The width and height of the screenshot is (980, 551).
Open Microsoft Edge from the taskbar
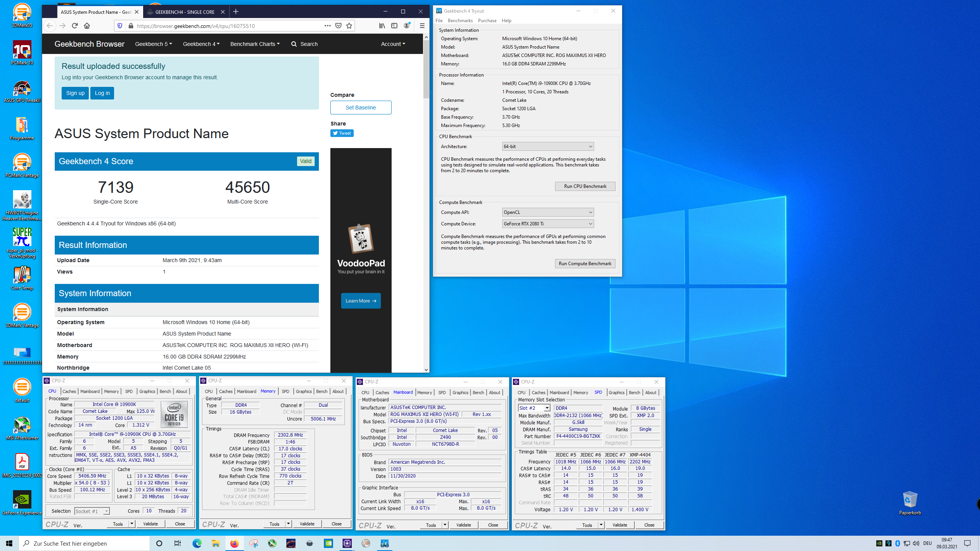(x=197, y=543)
